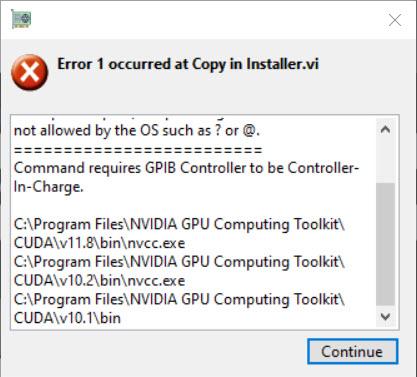This screenshot has width=417, height=377.
Task: Click the "CUDA\v11.8\bin\nvcc.exe" path line
Action: [x=99, y=243]
